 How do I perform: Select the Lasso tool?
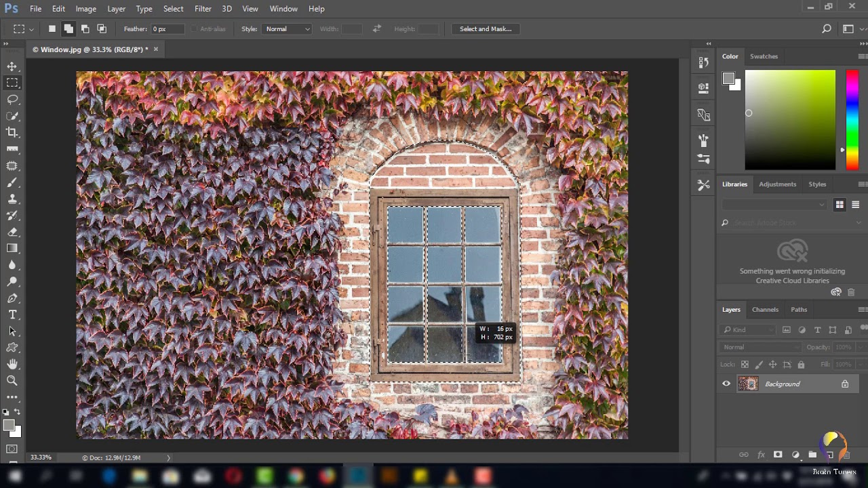[12, 99]
